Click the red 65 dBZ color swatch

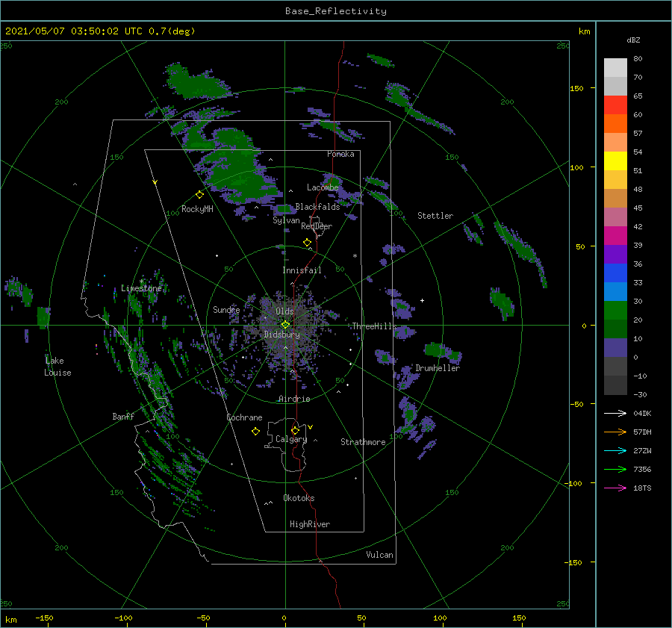pos(615,105)
